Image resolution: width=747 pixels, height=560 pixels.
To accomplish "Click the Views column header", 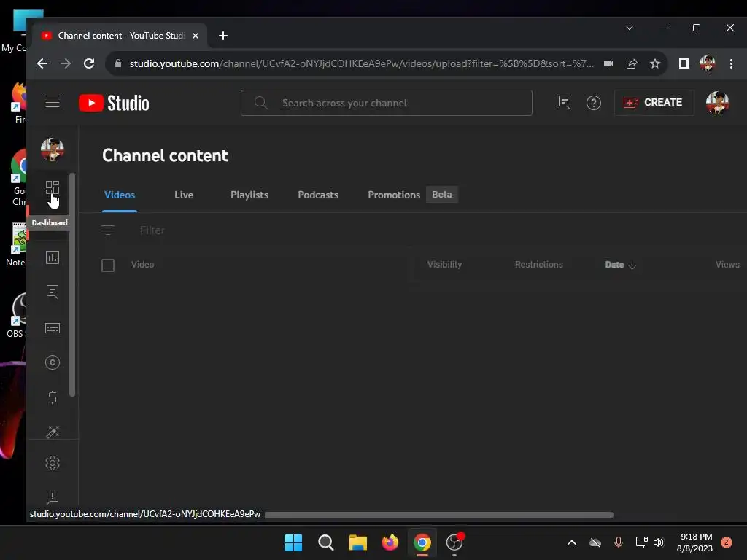I will [x=727, y=264].
